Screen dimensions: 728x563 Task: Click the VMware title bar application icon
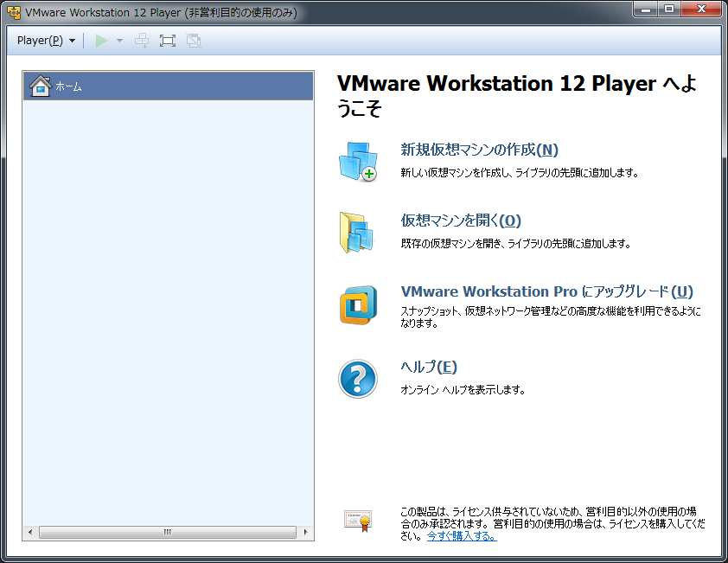[x=14, y=13]
